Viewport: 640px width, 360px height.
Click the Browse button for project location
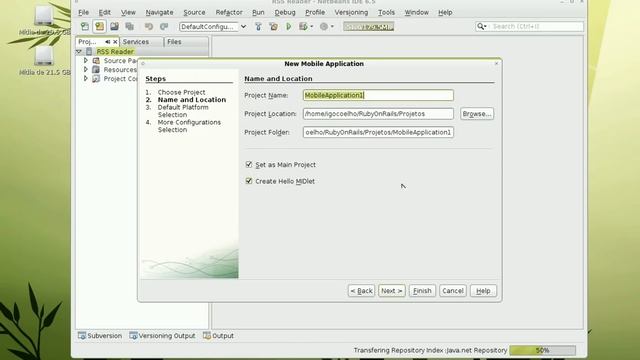tap(477, 113)
